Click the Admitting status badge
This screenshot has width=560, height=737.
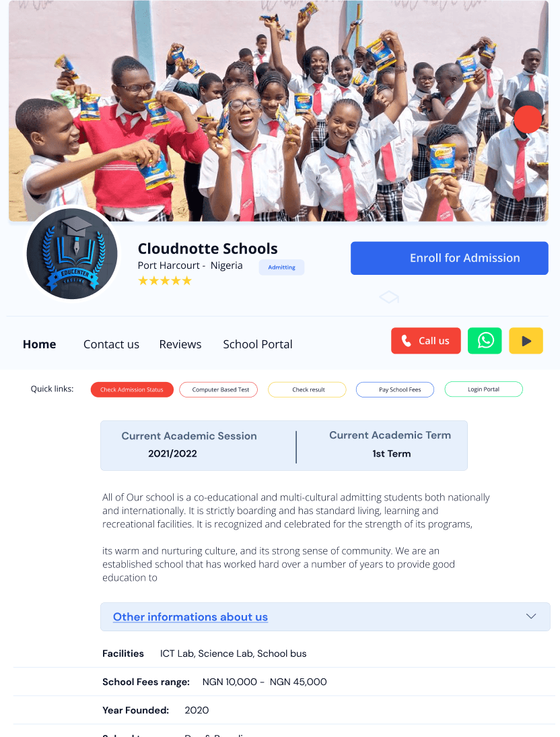(281, 267)
